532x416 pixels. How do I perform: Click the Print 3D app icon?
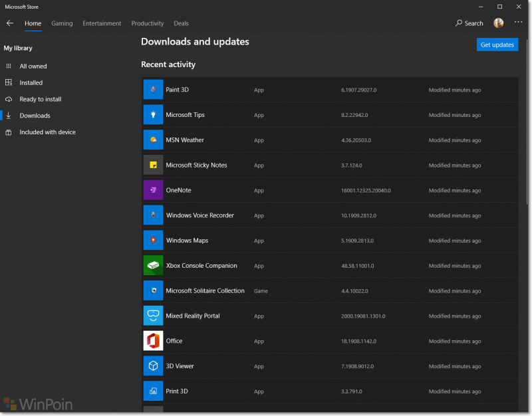pyautogui.click(x=153, y=391)
